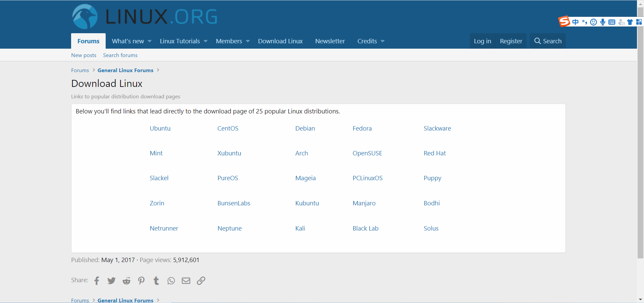Image resolution: width=644 pixels, height=303 pixels.
Task: Open the IME toolbox grid icon
Action: pyautogui.click(x=639, y=22)
